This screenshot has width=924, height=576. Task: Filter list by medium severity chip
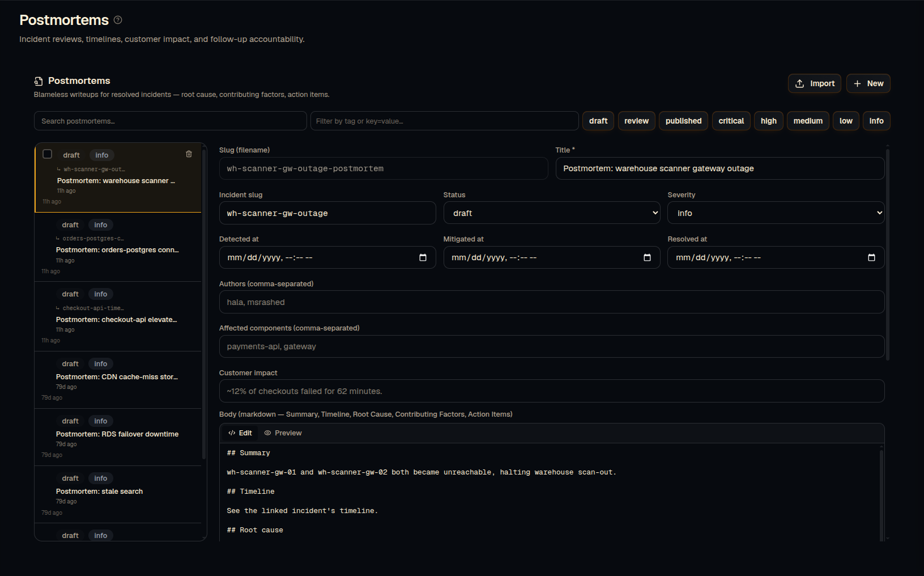click(808, 121)
